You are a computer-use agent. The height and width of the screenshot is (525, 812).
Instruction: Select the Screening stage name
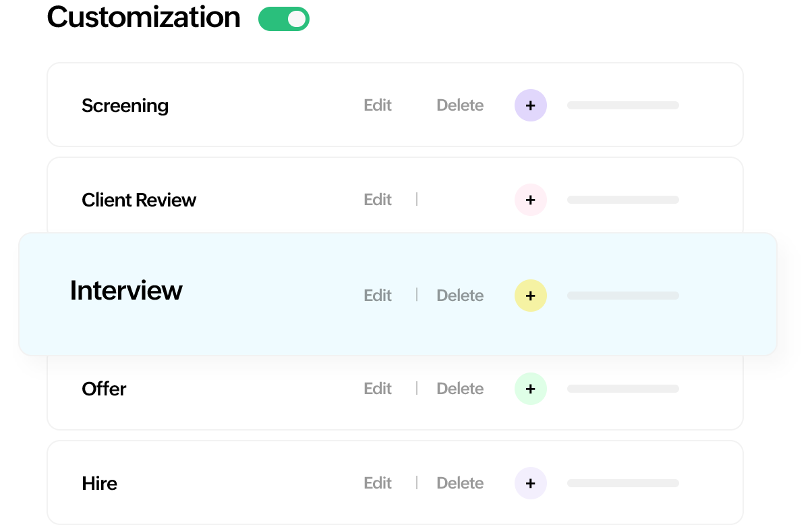pos(125,106)
